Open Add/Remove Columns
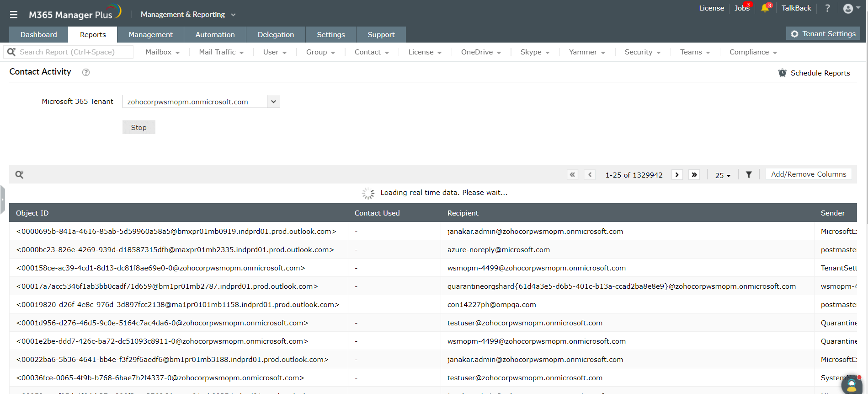This screenshot has height=394, width=868. 809,174
